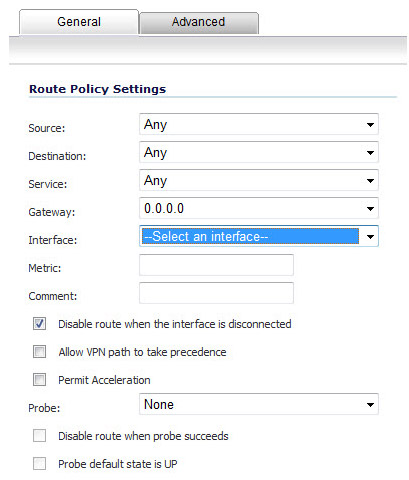409x480 pixels.
Task: Click the Metric input field
Action: click(x=216, y=265)
